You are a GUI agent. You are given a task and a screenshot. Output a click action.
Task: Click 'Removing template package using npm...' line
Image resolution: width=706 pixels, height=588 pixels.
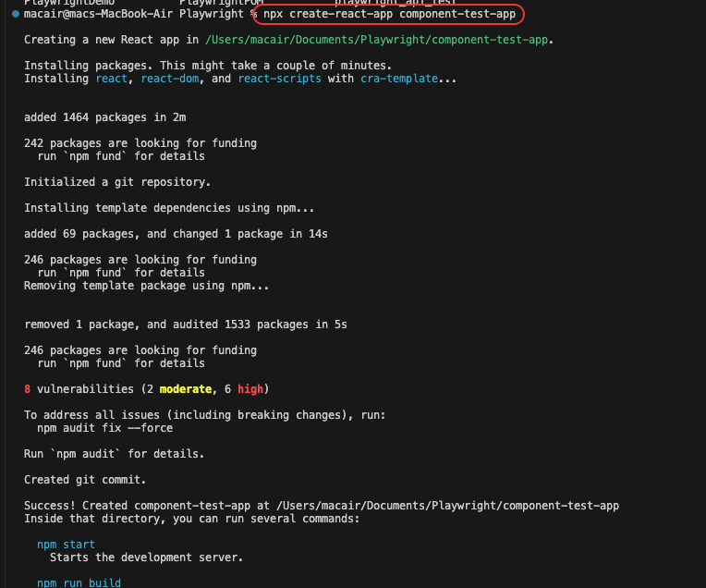click(146, 286)
